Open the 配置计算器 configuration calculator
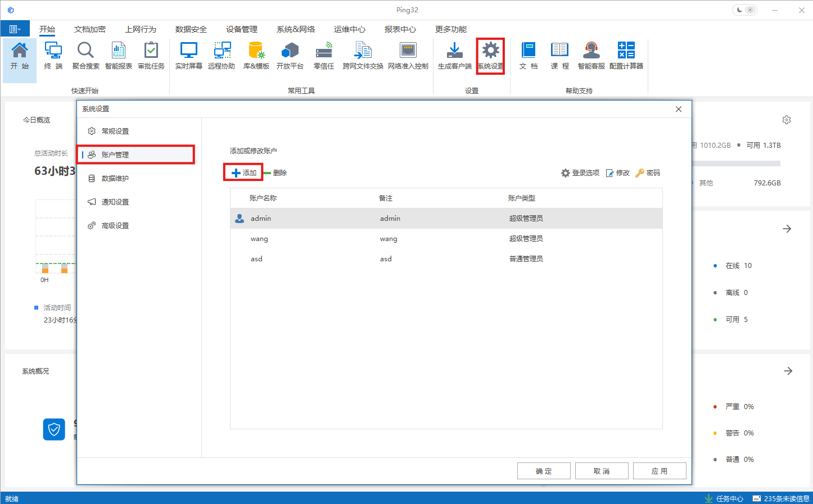The height and width of the screenshot is (504, 813). coord(626,55)
